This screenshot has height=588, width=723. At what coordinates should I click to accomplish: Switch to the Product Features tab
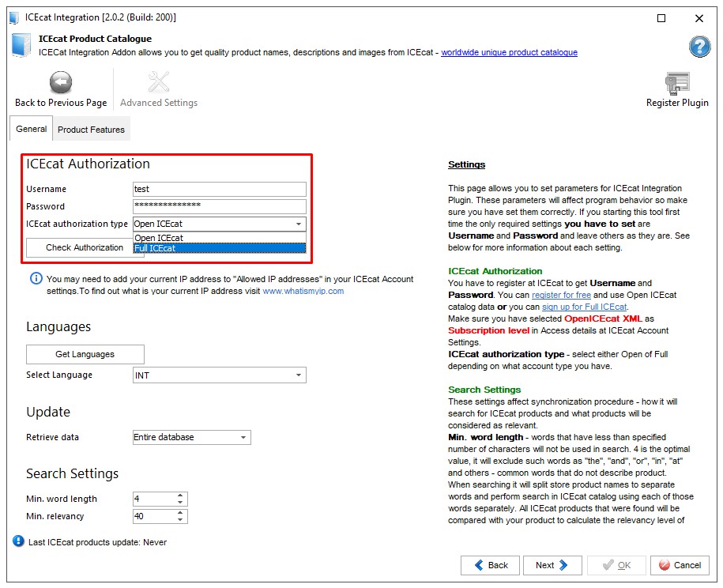(x=92, y=130)
